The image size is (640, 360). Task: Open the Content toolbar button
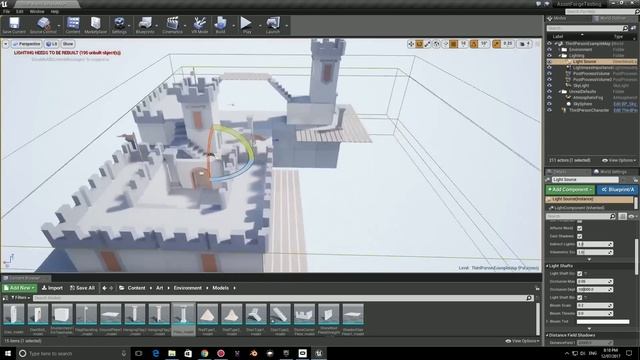[x=73, y=24]
